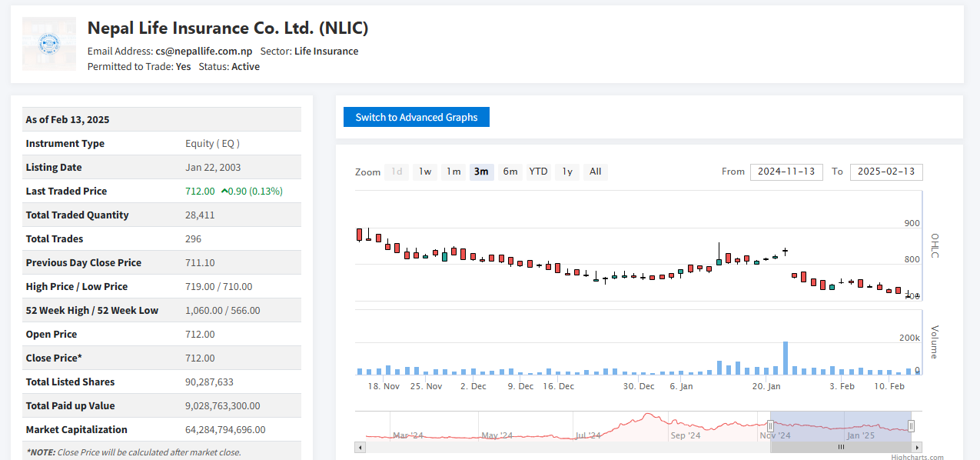Screen dimensions: 980x460
Task: Click the chart scrollbar right arrow
Action: click(x=916, y=447)
